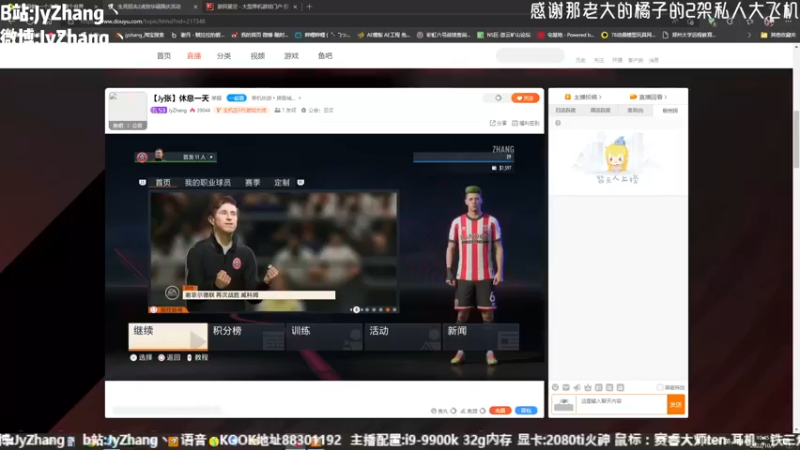Click the megaphone icon in chat toolbar
Viewport: 800px width, 450px height.
[x=577, y=388]
